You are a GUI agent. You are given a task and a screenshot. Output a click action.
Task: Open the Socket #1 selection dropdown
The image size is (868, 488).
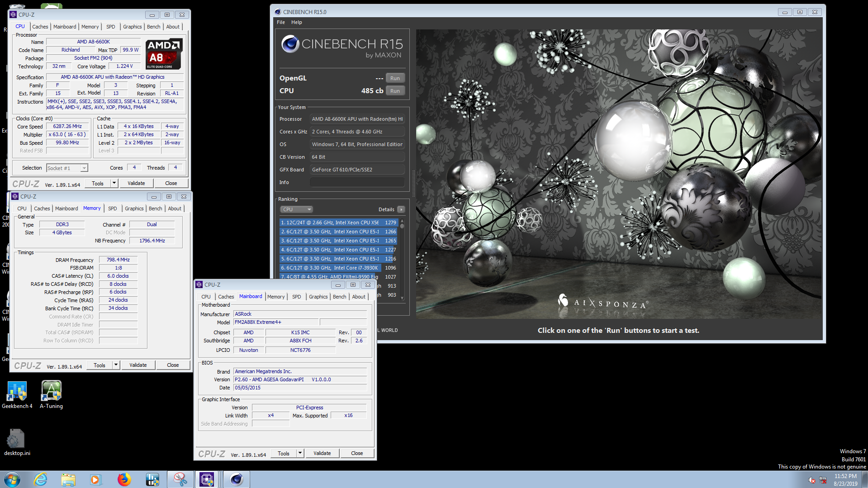pos(84,168)
